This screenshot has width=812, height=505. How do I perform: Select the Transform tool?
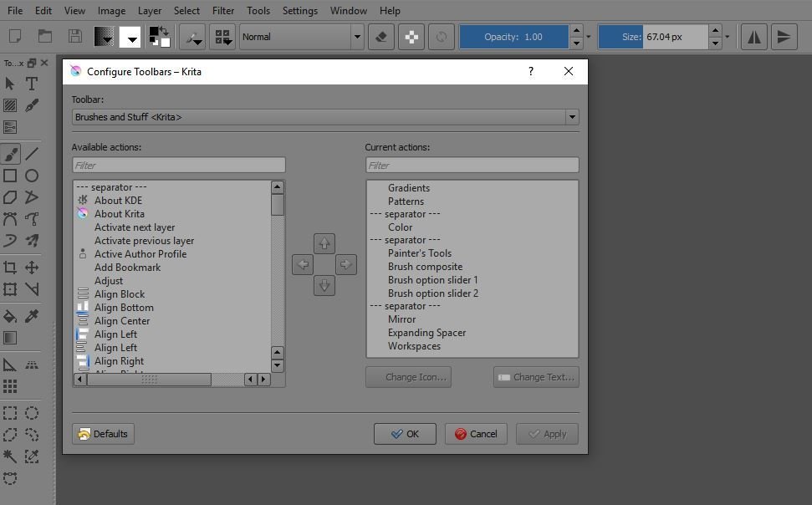10,289
